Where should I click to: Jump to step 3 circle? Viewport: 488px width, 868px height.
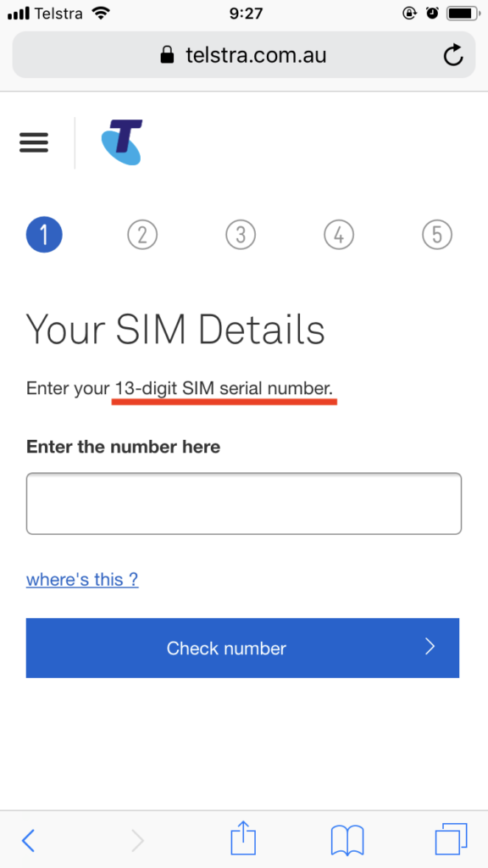tap(241, 235)
